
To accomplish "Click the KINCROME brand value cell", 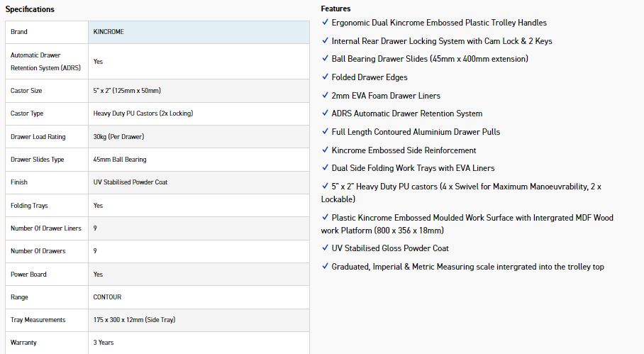I will click(x=109, y=32).
